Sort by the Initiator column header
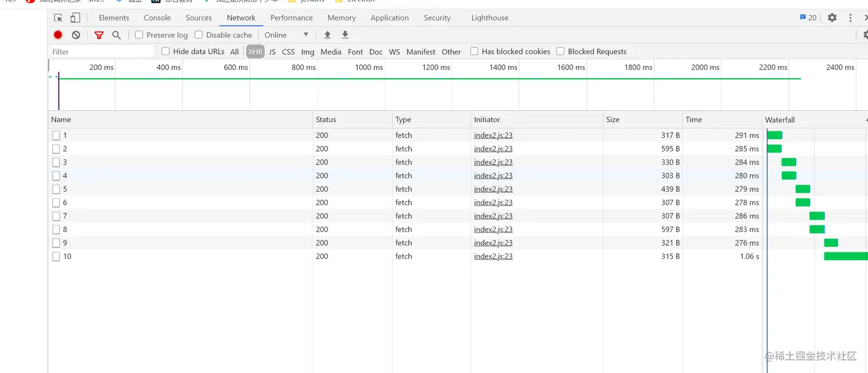Viewport: 868px width, 373px height. coord(537,119)
